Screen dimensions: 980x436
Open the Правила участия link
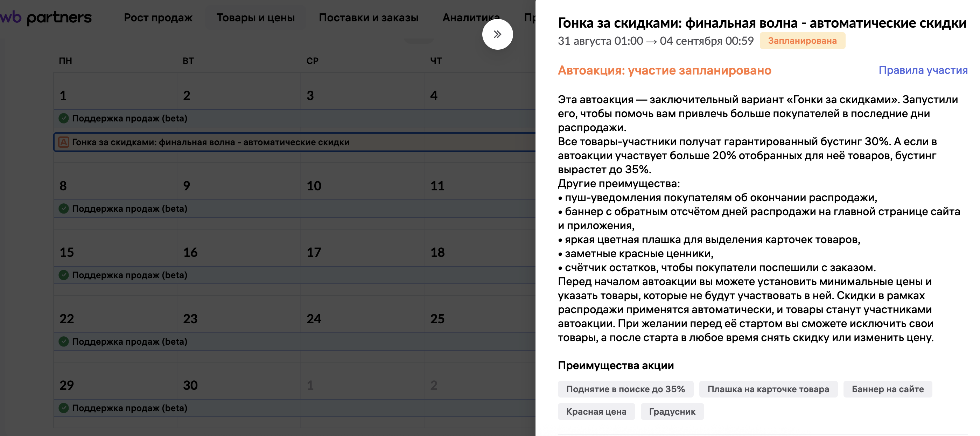(x=923, y=70)
